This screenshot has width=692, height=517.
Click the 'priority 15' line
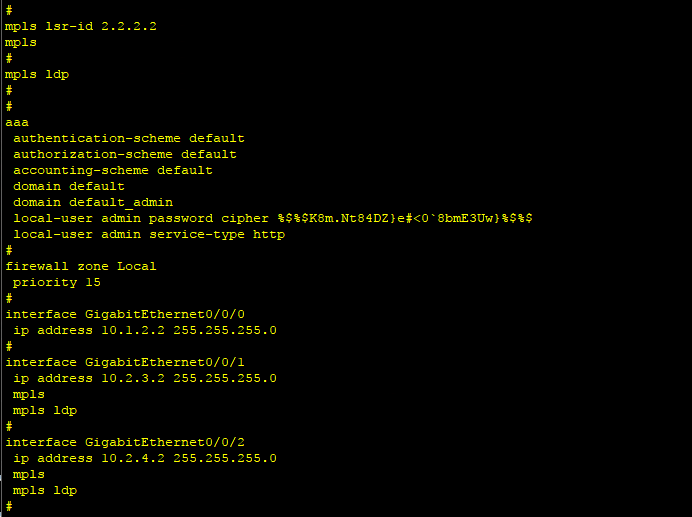(x=56, y=282)
